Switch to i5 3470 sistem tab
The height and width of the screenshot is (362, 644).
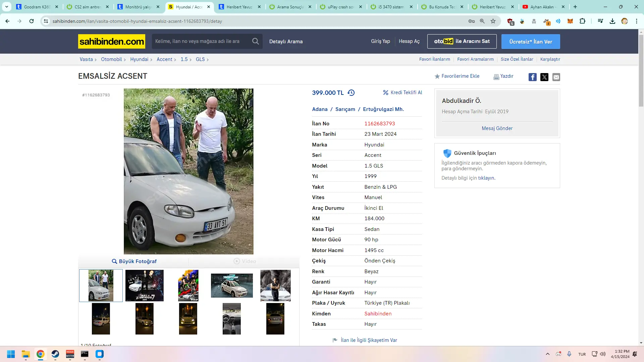(x=392, y=7)
